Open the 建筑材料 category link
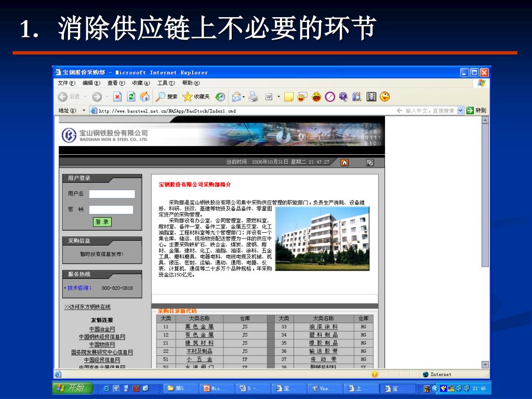The width and height of the screenshot is (532, 399). coord(199,343)
